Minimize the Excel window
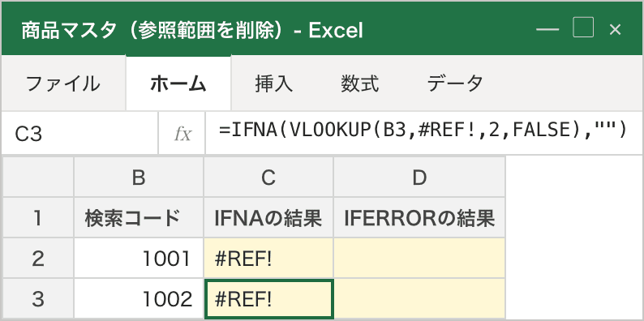Image resolution: width=644 pixels, height=321 pixels. coord(547,29)
